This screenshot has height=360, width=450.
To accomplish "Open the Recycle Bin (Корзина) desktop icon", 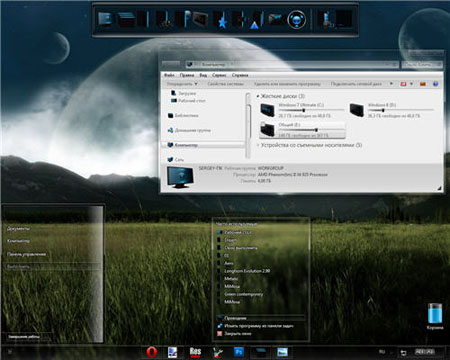I will (x=435, y=316).
